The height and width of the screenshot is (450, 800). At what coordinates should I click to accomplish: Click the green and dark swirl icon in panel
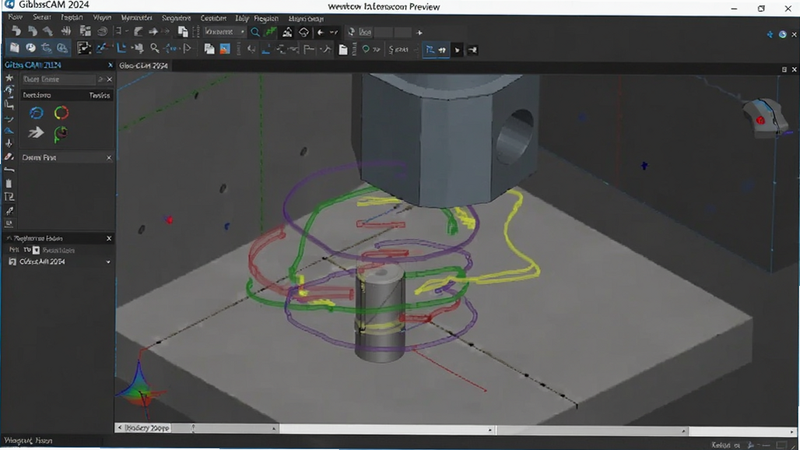61,134
